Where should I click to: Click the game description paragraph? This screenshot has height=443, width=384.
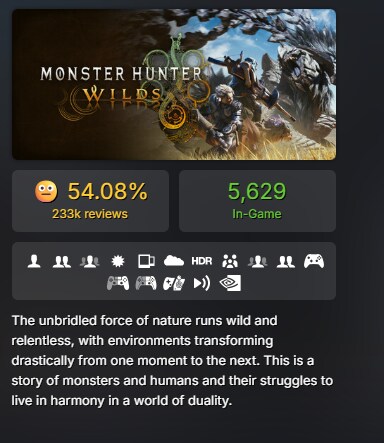pos(172,361)
